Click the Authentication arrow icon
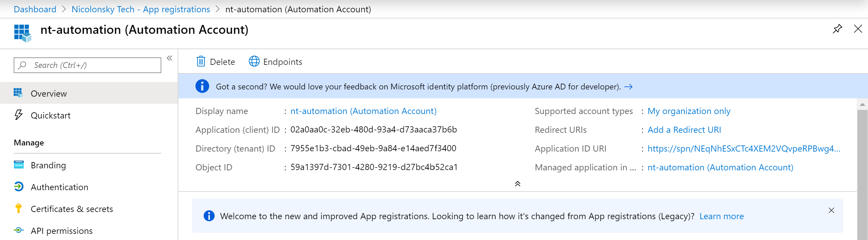This screenshot has width=868, height=240. pyautogui.click(x=19, y=186)
